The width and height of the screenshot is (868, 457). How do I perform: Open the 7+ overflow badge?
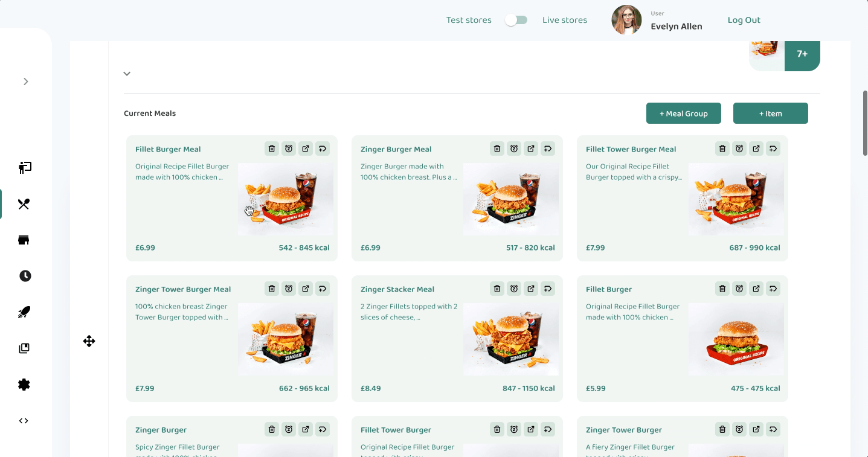[x=802, y=54]
